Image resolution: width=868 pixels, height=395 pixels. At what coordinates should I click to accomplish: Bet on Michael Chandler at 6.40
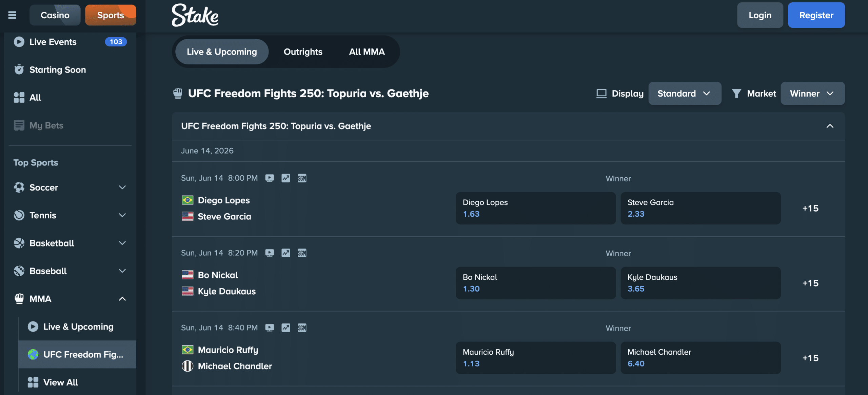pyautogui.click(x=701, y=358)
